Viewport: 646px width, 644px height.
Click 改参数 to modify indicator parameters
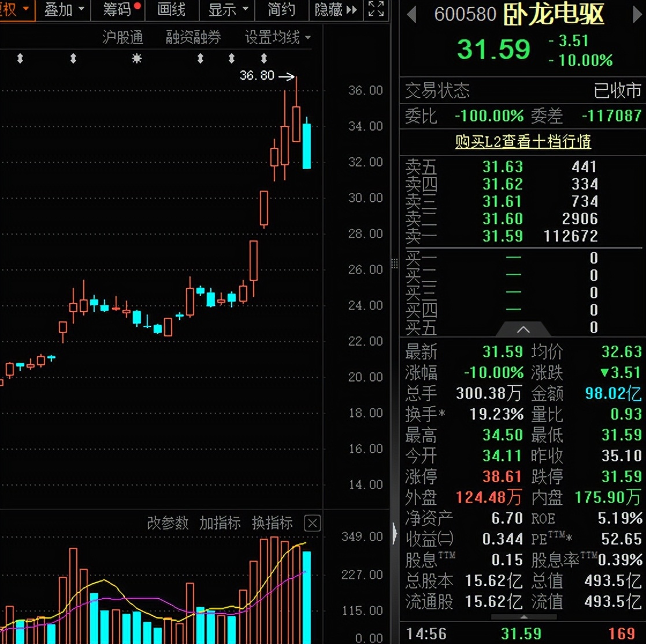168,523
